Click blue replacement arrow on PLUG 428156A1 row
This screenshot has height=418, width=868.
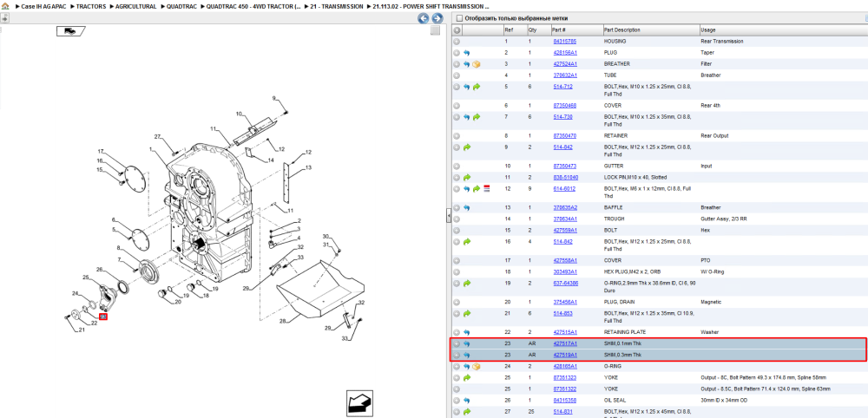click(x=467, y=53)
